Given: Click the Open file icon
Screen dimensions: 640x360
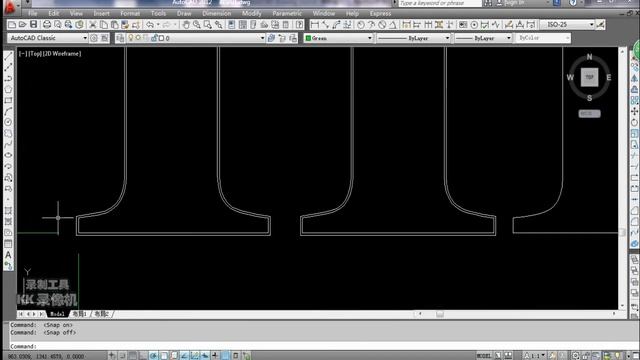Looking at the screenshot, I should tap(22, 25).
